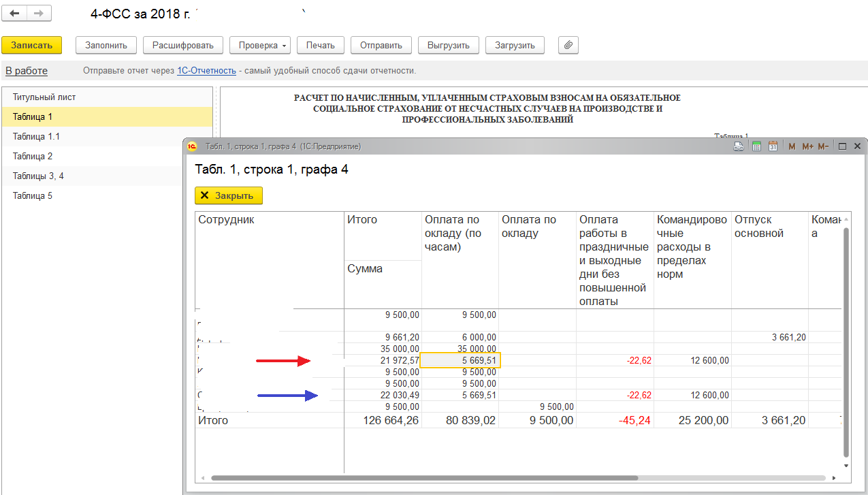Open Титульный лист section
Image resolution: width=868 pixels, height=495 pixels.
(x=44, y=97)
